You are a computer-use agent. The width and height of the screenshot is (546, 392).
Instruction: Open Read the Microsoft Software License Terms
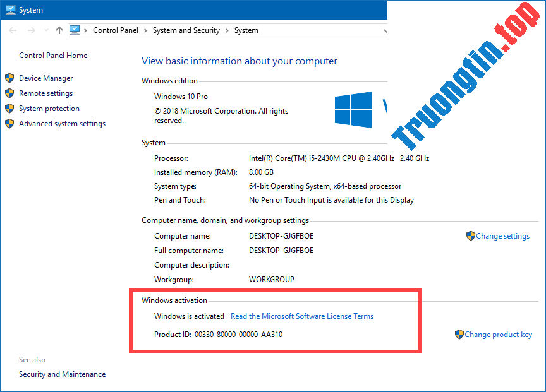pyautogui.click(x=302, y=316)
